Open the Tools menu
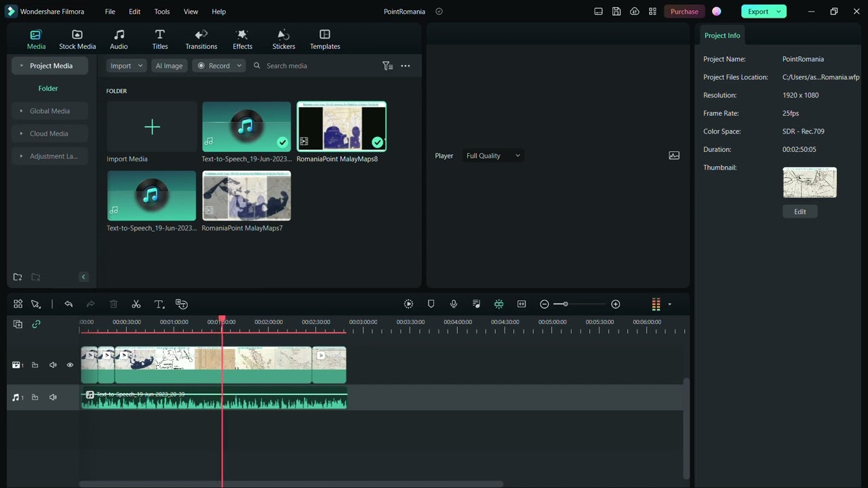The width and height of the screenshot is (868, 488). [x=162, y=12]
